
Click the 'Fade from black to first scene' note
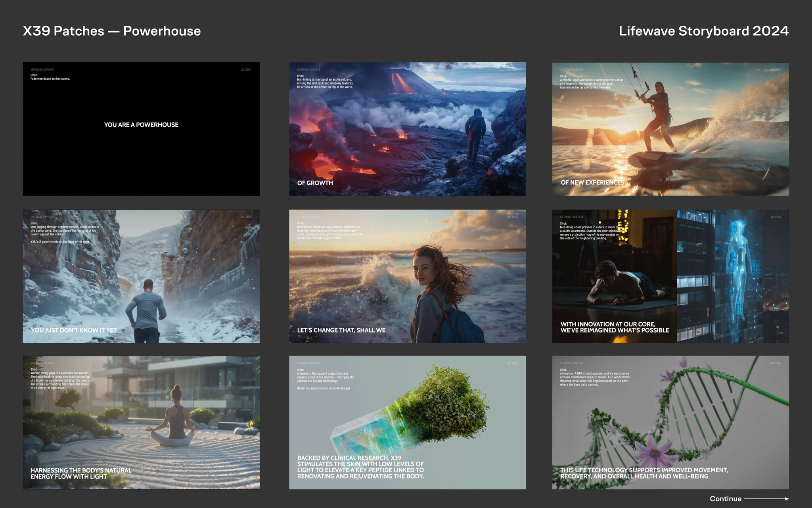[x=50, y=79]
